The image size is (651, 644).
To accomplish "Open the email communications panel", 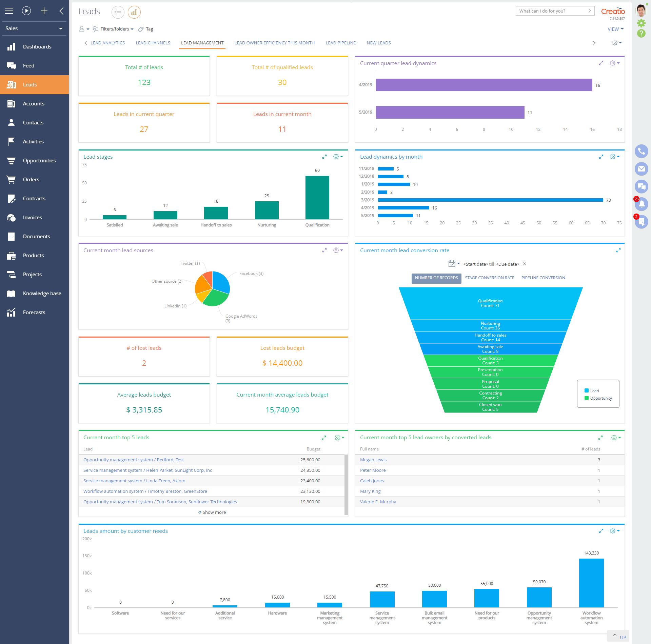I will [641, 169].
